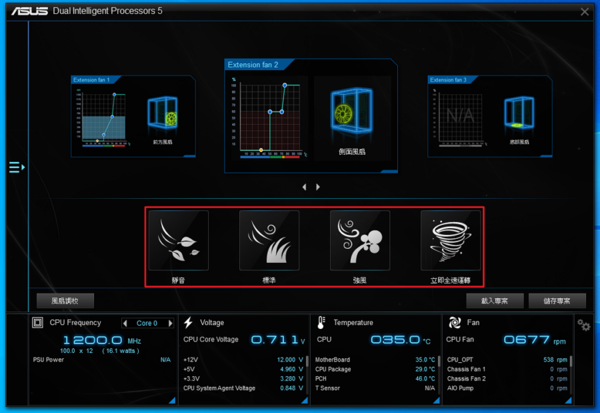Click the settings gear icon beside Fan panel
This screenshot has width=600, height=413.
point(584,325)
